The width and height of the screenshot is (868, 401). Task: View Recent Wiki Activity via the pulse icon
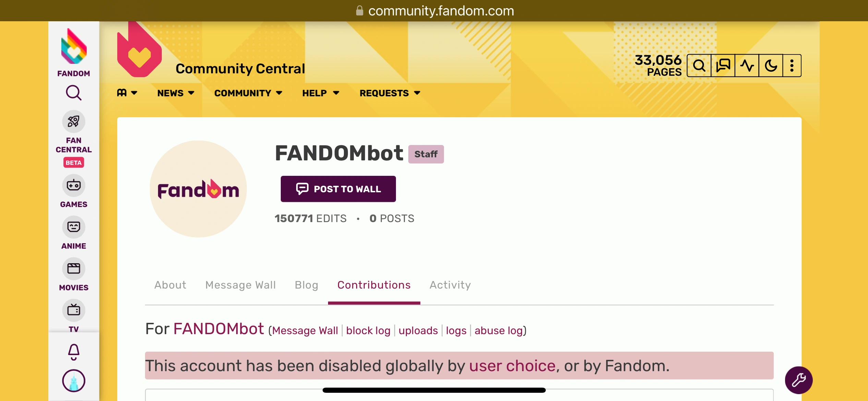tap(746, 65)
